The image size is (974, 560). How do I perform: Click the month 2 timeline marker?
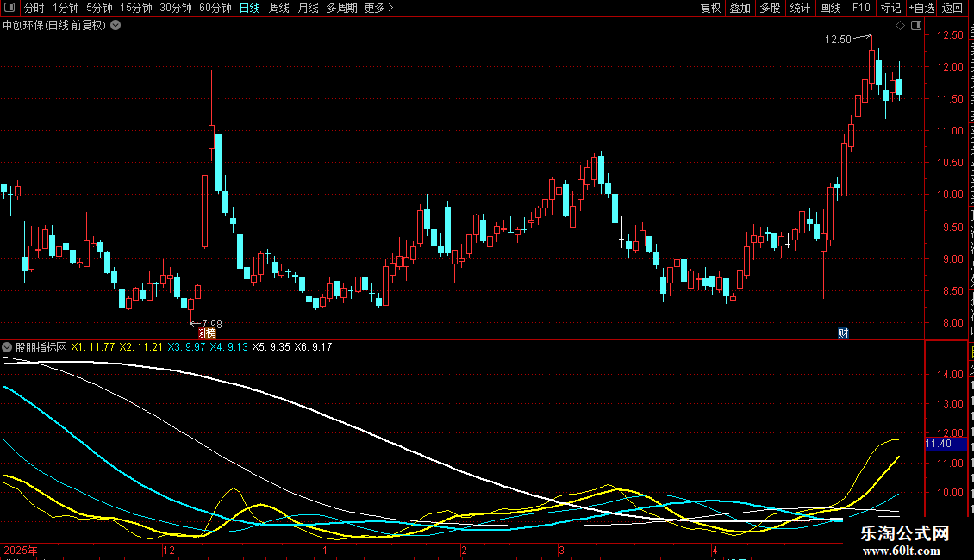tap(464, 550)
